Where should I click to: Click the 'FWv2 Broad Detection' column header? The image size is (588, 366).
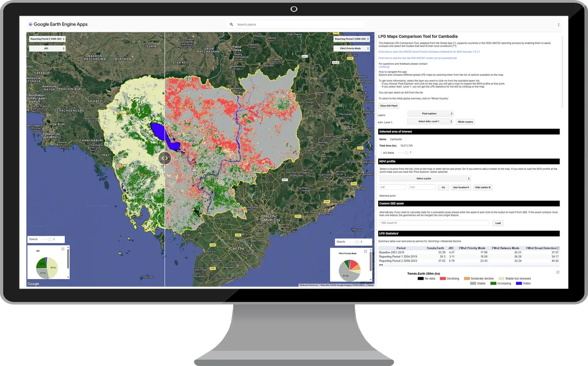tap(541, 248)
